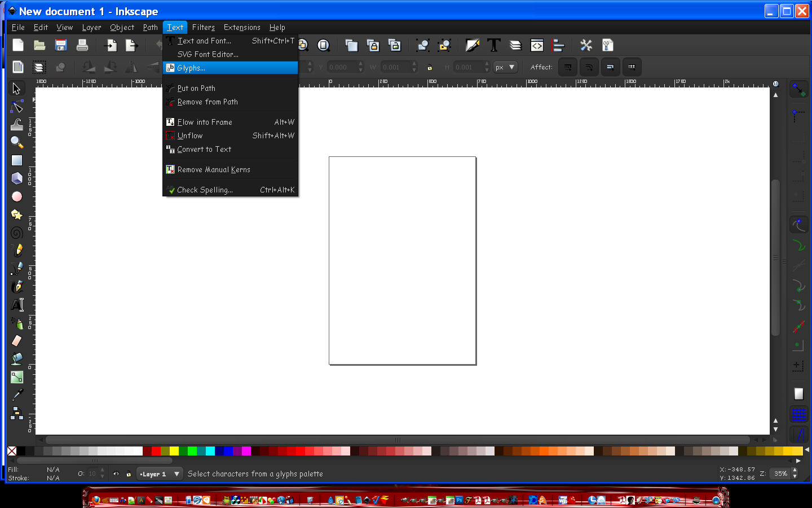Click the zoom percentage field

(x=780, y=474)
